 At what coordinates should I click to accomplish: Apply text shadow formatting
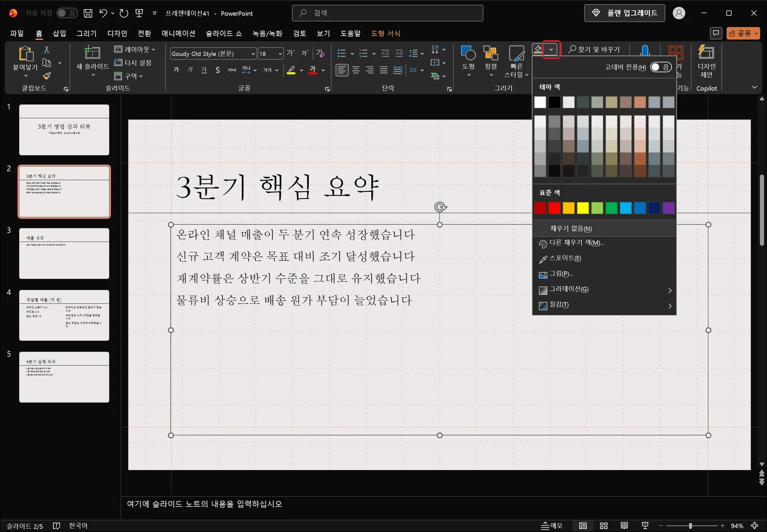point(218,70)
